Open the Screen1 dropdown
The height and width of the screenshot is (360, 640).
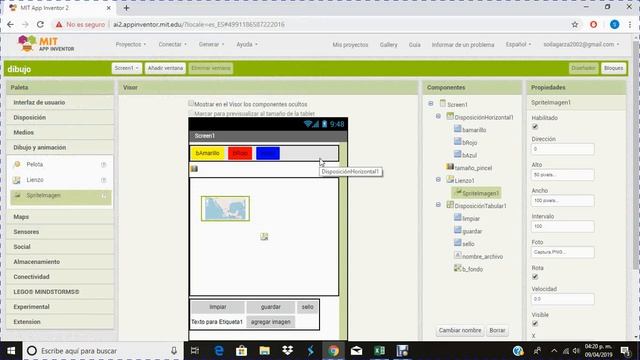127,68
